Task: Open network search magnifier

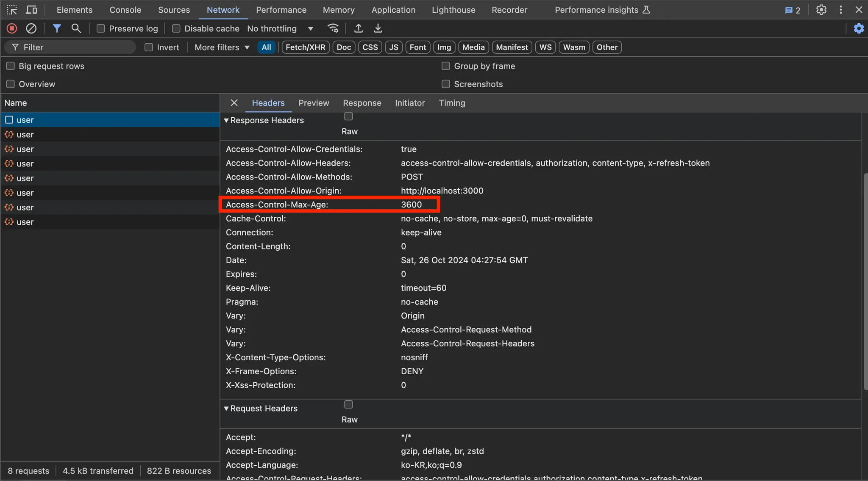Action: [76, 28]
